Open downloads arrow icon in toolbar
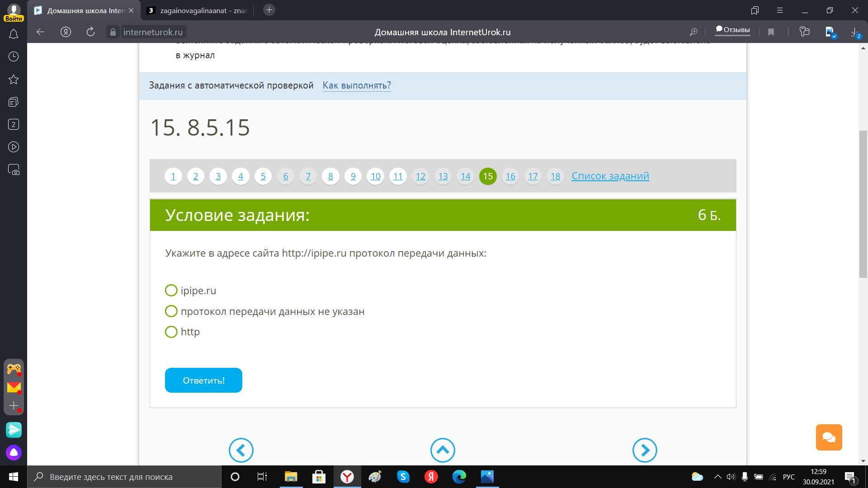Image resolution: width=868 pixels, height=488 pixels. [854, 32]
